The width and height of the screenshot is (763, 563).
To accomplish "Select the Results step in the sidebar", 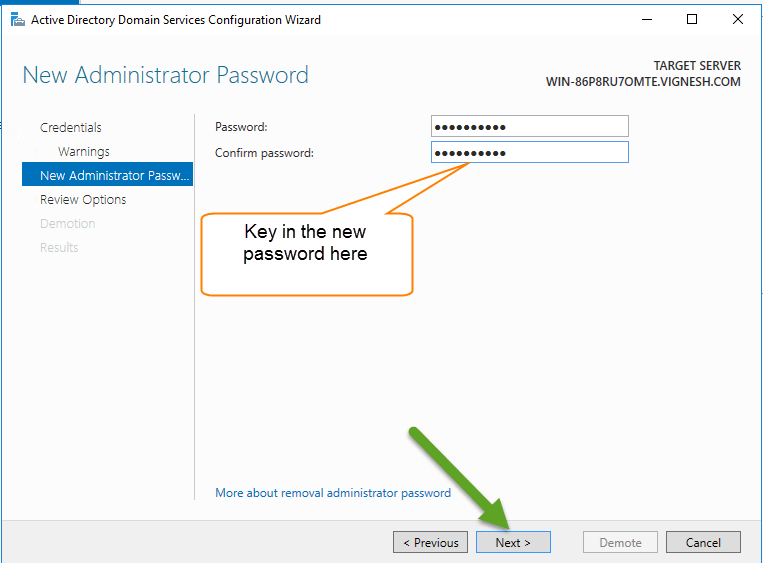I will (x=59, y=247).
